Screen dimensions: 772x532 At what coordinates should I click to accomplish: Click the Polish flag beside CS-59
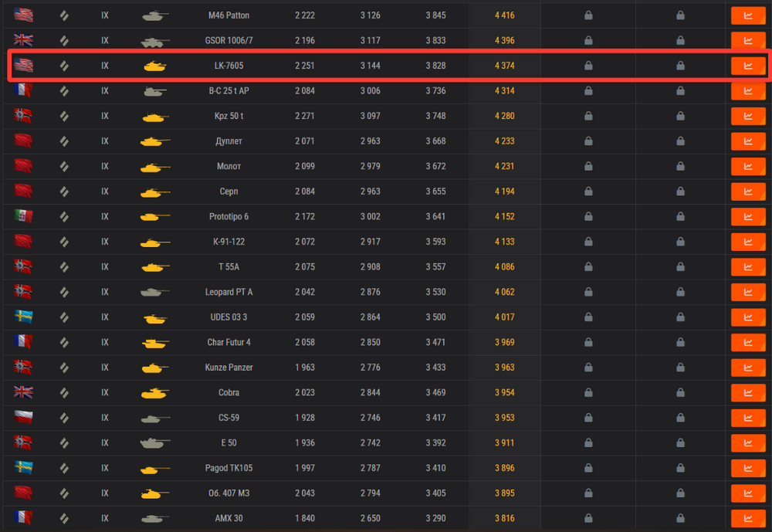(x=23, y=417)
